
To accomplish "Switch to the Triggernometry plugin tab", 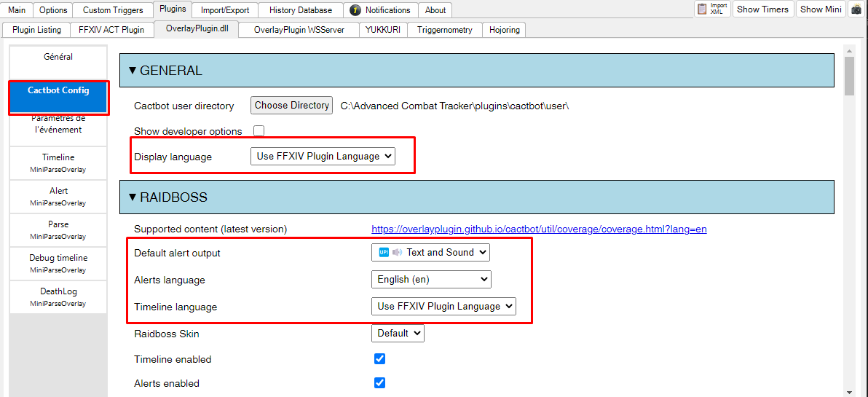I will (444, 30).
